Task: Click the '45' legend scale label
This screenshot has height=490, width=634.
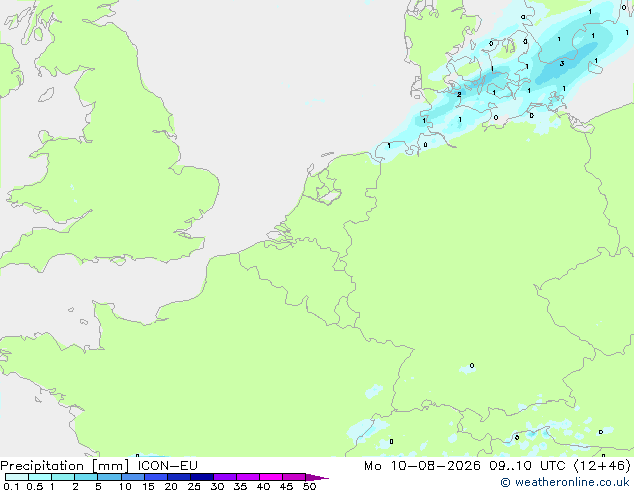Action: tap(286, 486)
